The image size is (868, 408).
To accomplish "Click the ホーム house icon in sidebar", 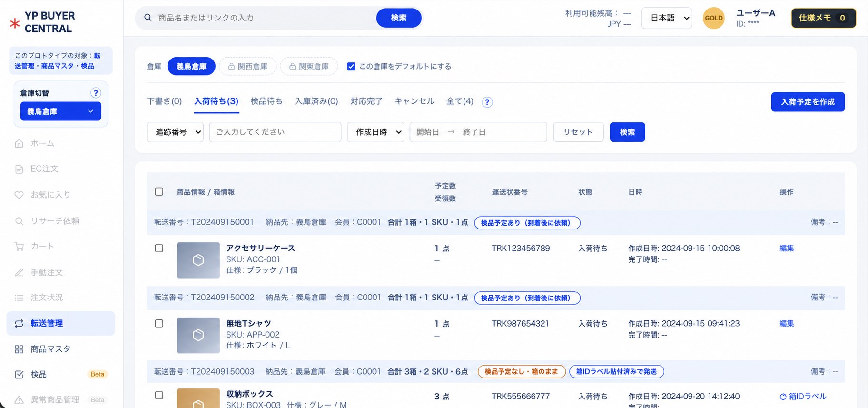I will (19, 143).
